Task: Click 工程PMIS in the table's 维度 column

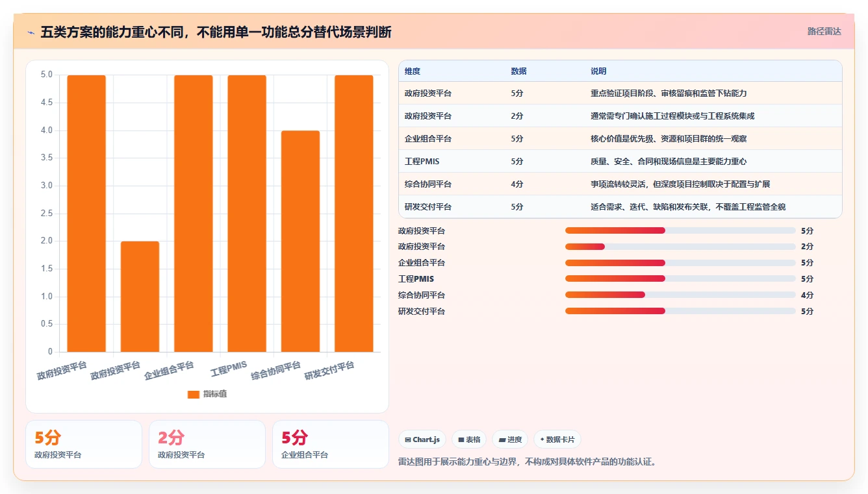Action: (x=422, y=162)
